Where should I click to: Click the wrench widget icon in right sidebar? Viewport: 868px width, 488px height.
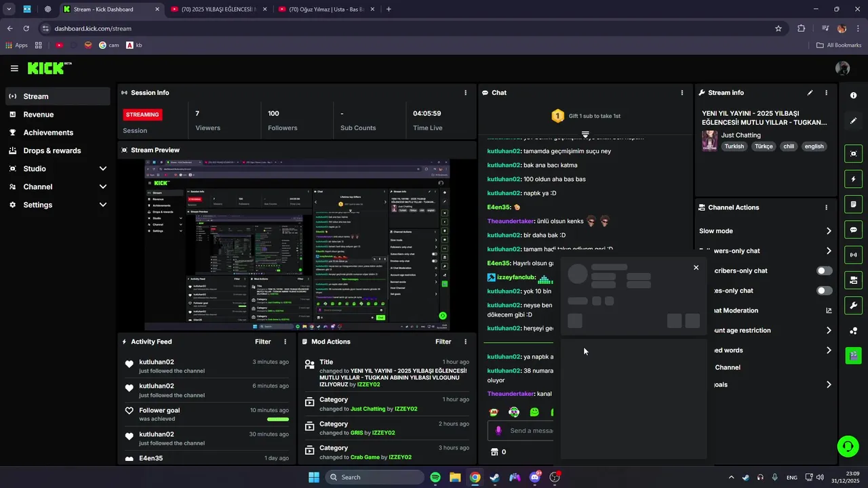coord(854,305)
